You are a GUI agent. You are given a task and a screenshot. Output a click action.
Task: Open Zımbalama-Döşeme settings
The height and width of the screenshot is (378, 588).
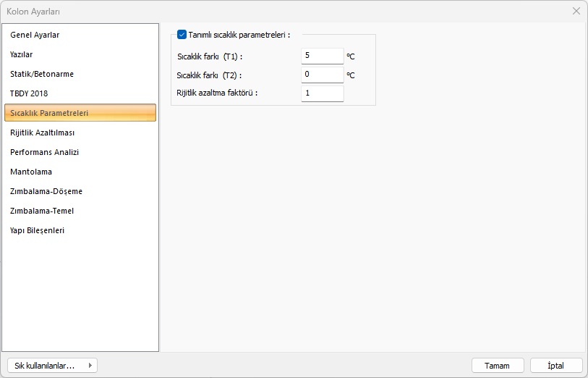pos(46,191)
